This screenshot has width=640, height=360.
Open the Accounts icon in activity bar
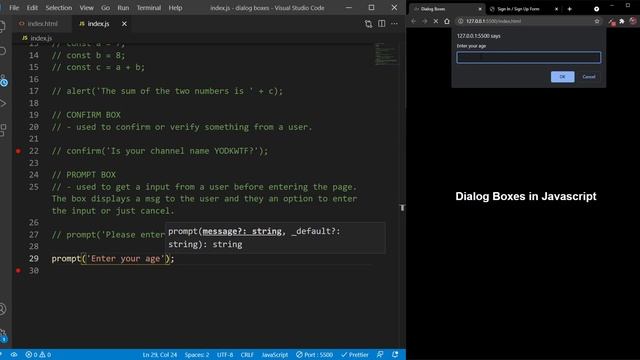point(2,309)
